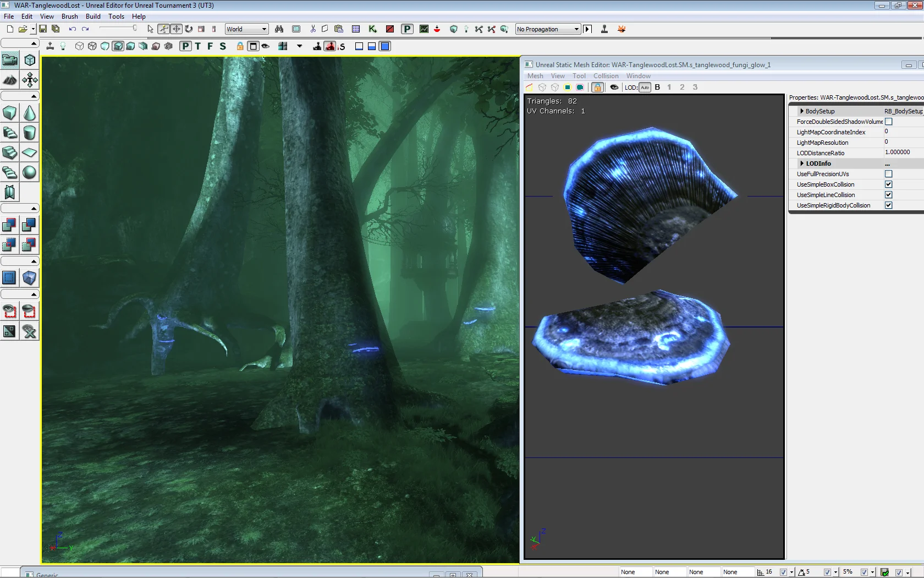Viewport: 924px width, 578px height.
Task: Switch viewport to Top view T icon
Action: pos(198,46)
